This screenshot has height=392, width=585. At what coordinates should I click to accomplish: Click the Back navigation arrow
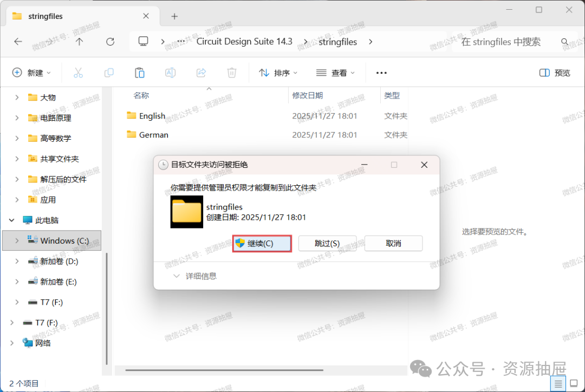click(18, 41)
